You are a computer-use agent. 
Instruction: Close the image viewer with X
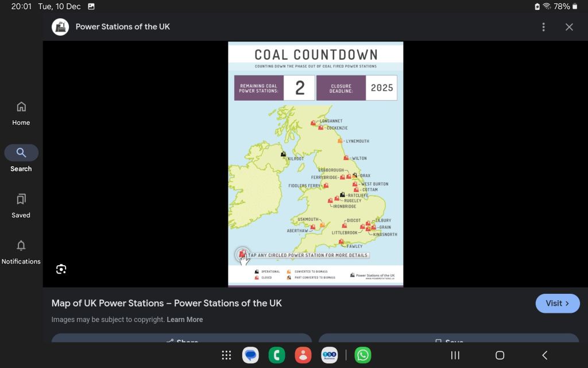pyautogui.click(x=569, y=27)
